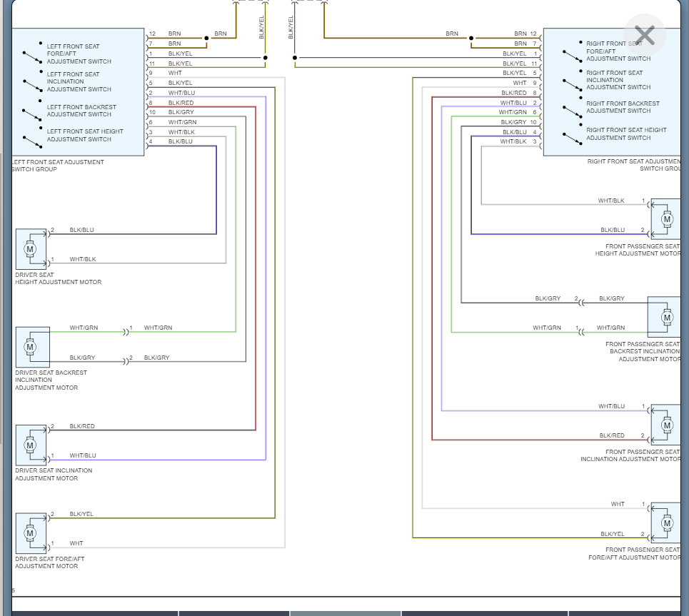Click the Left Front Backrest Adjustment Switch label
Image resolution: width=689 pixels, height=616 pixels.
79,111
